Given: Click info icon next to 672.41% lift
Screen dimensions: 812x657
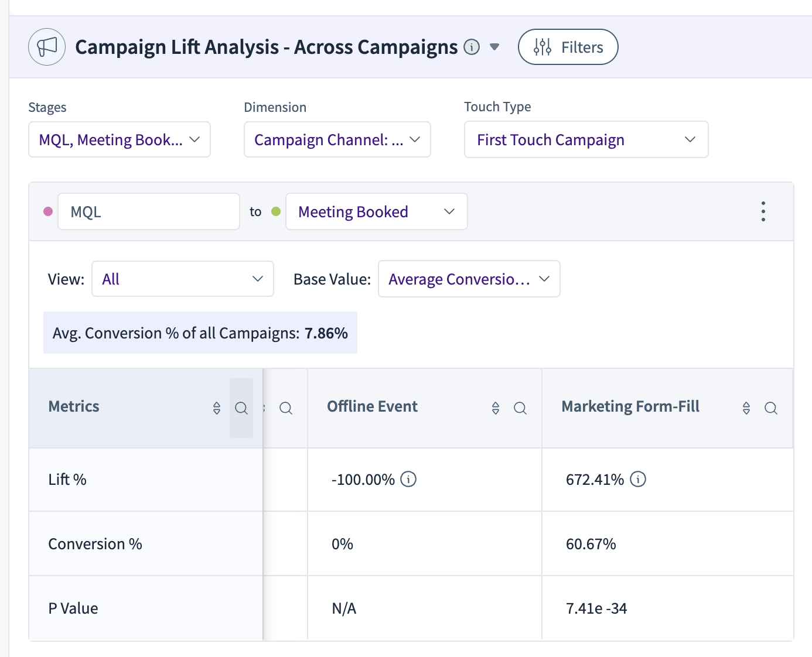Looking at the screenshot, I should coord(638,479).
